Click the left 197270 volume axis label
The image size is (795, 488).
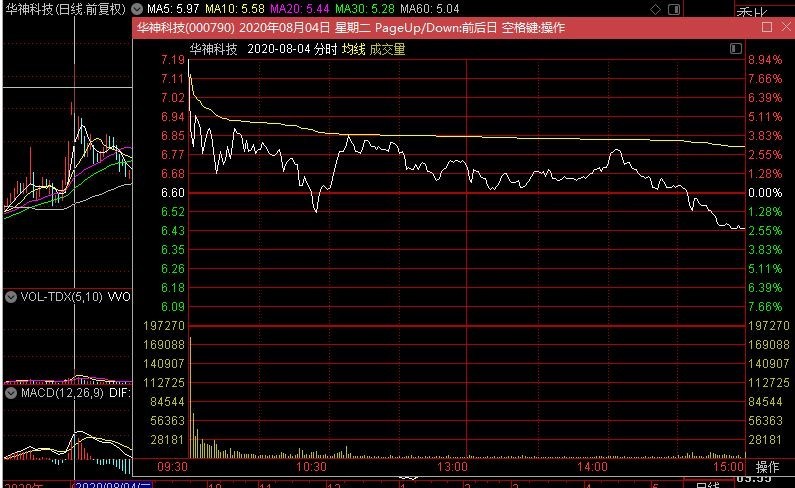164,326
